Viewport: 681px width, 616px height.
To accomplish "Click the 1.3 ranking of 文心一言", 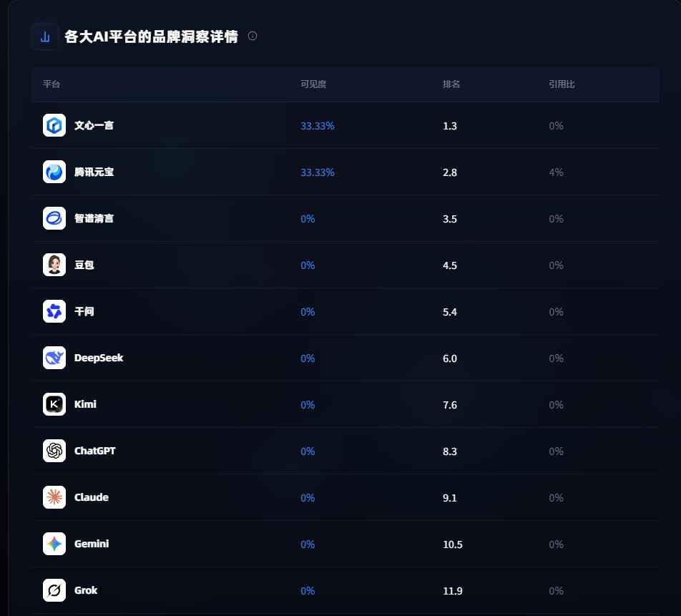I will 449,126.
